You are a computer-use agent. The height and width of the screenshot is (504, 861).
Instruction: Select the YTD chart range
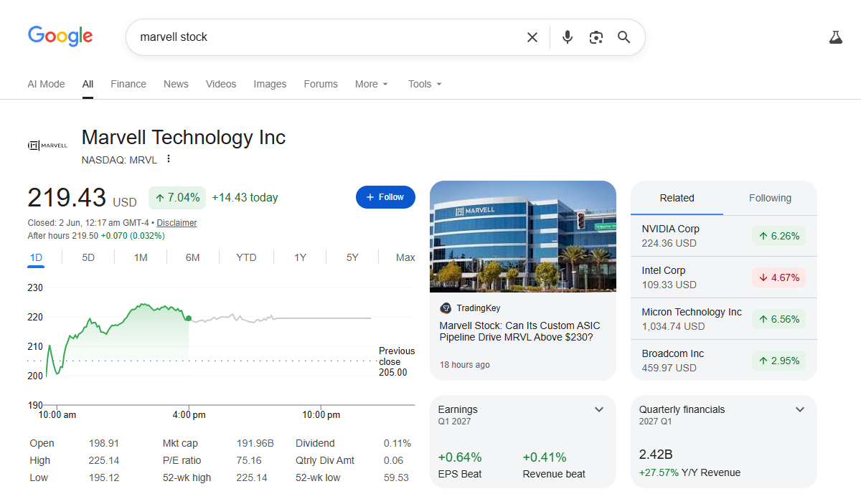pos(246,257)
